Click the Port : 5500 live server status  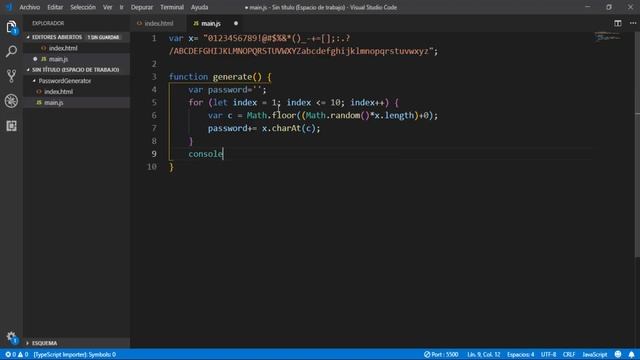pos(441,354)
